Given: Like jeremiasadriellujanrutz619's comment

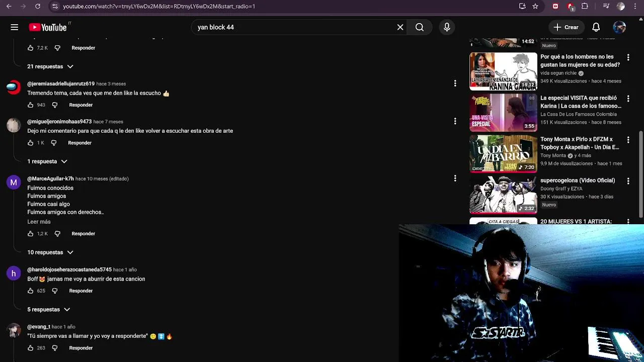Looking at the screenshot, I should [x=30, y=105].
